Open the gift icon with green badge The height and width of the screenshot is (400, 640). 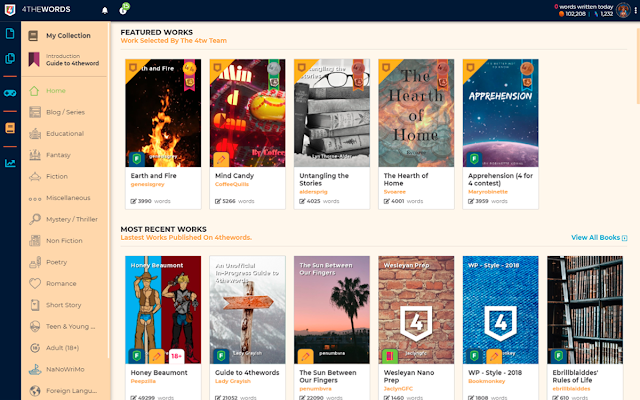pos(124,9)
